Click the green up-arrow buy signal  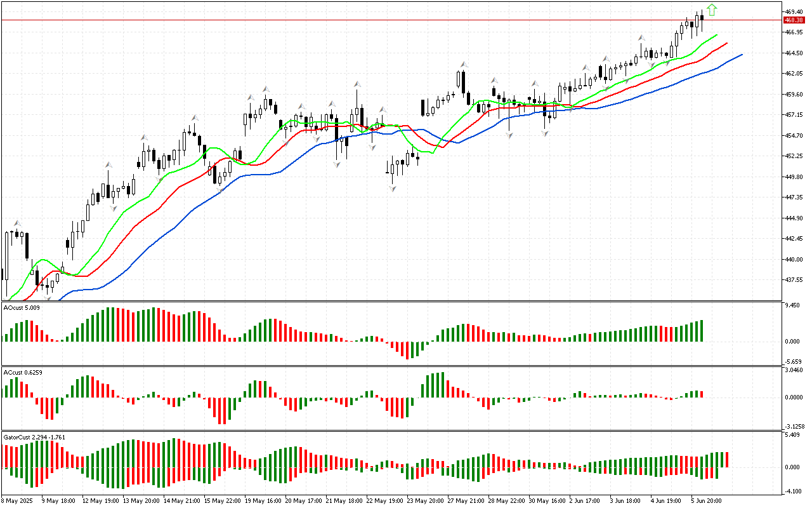(712, 10)
